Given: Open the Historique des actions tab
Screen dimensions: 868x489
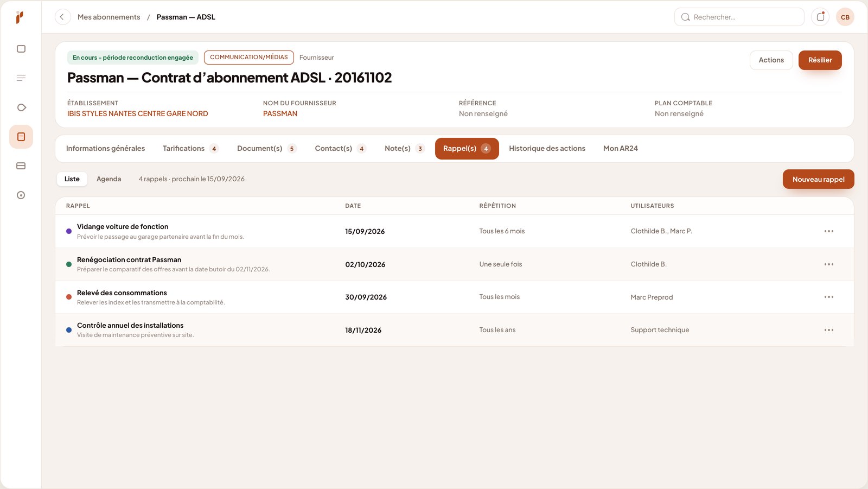Looking at the screenshot, I should click(x=547, y=149).
